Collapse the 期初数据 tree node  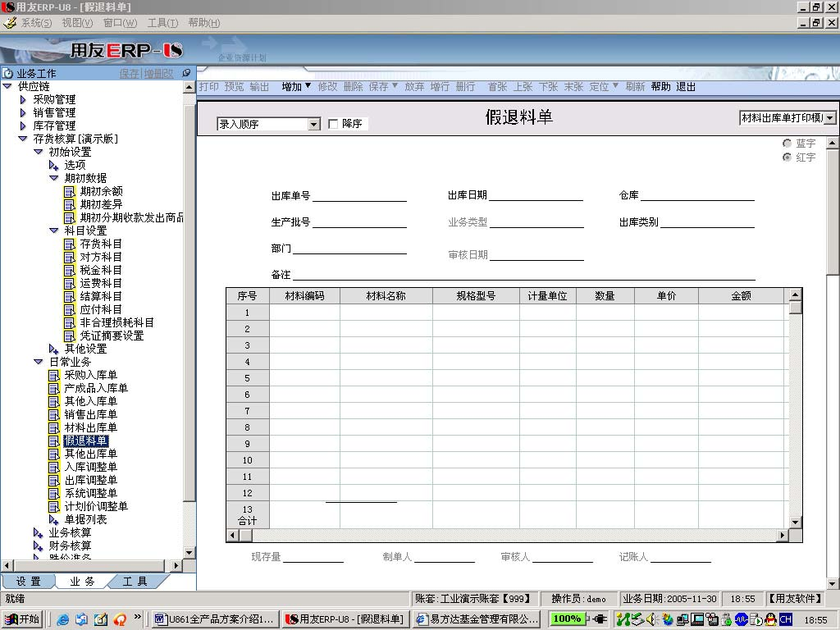53,178
